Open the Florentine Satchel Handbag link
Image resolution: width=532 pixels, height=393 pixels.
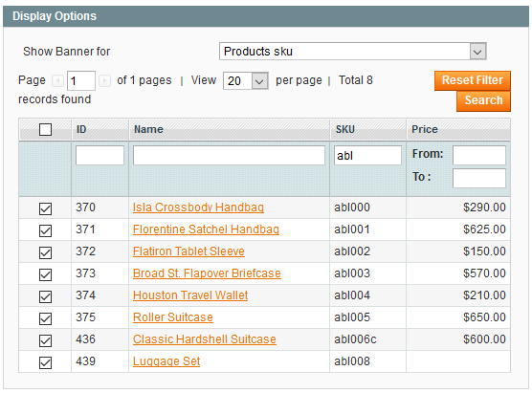206,229
